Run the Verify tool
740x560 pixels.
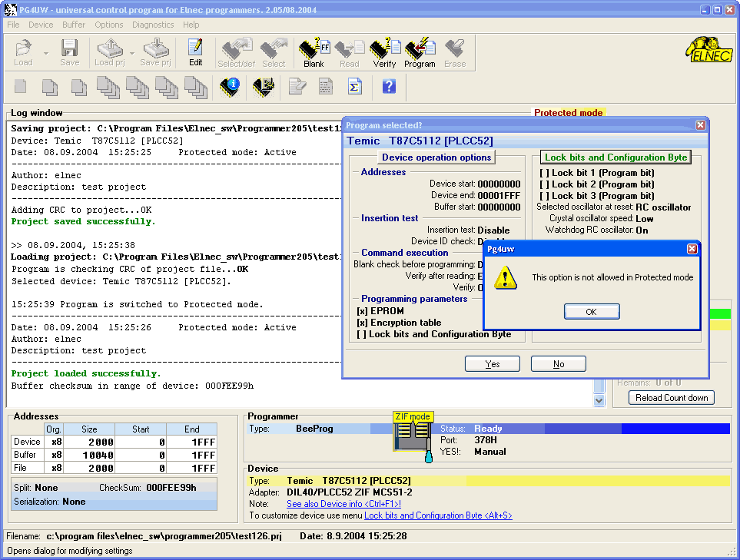pyautogui.click(x=385, y=52)
